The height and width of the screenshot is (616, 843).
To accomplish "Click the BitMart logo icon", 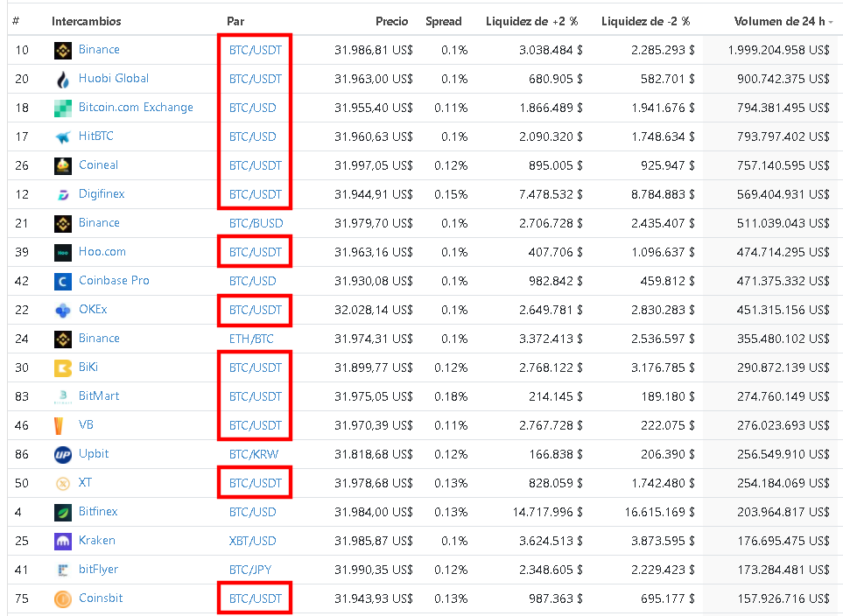I will click(x=63, y=396).
